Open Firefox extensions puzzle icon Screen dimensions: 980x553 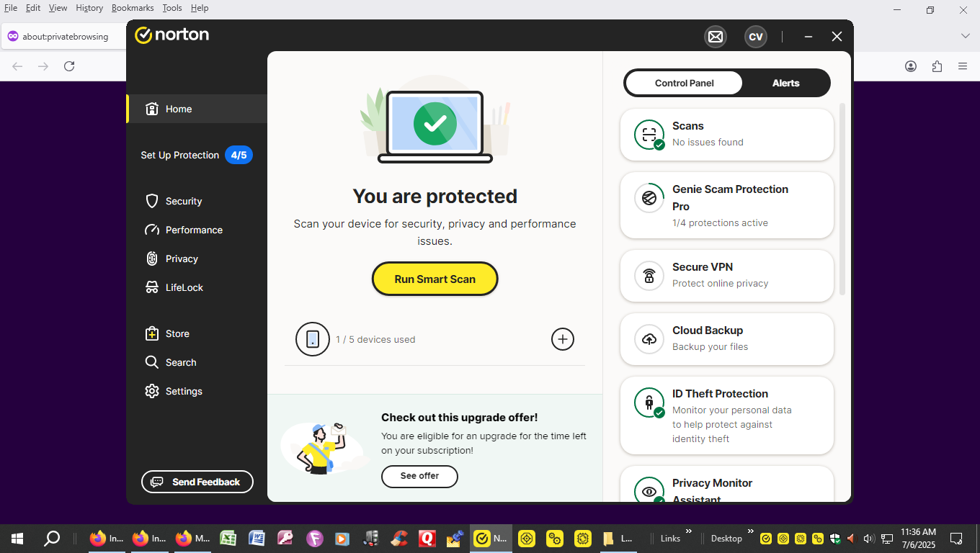tap(937, 66)
